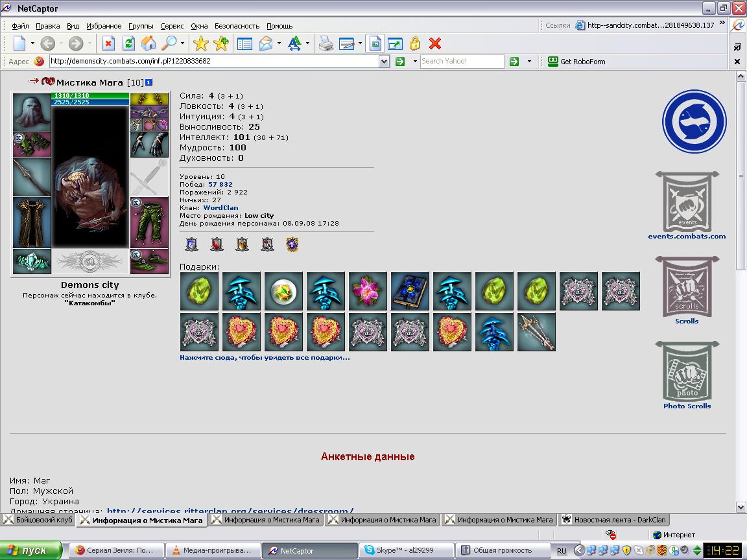Screen dimensions: 747x560
Task: Open the magnifier Search toolbar icon
Action: point(169,44)
